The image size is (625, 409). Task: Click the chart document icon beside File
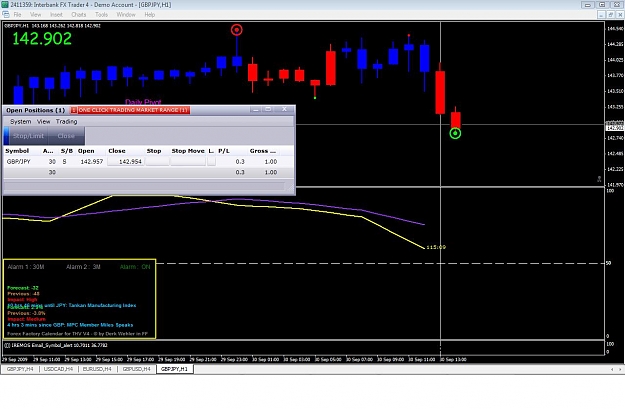6,14
